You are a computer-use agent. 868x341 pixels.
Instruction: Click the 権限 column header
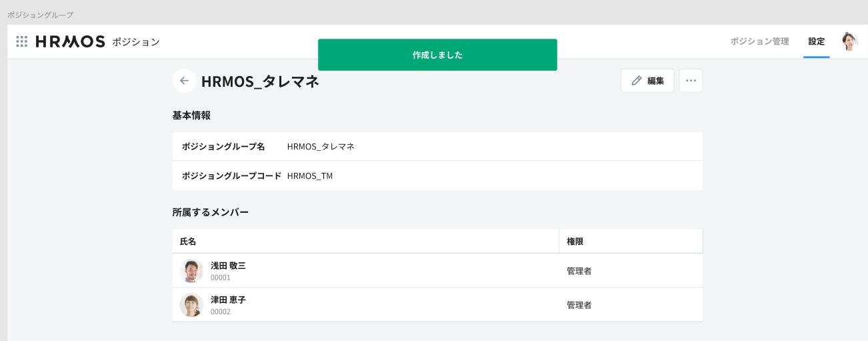pyautogui.click(x=631, y=241)
